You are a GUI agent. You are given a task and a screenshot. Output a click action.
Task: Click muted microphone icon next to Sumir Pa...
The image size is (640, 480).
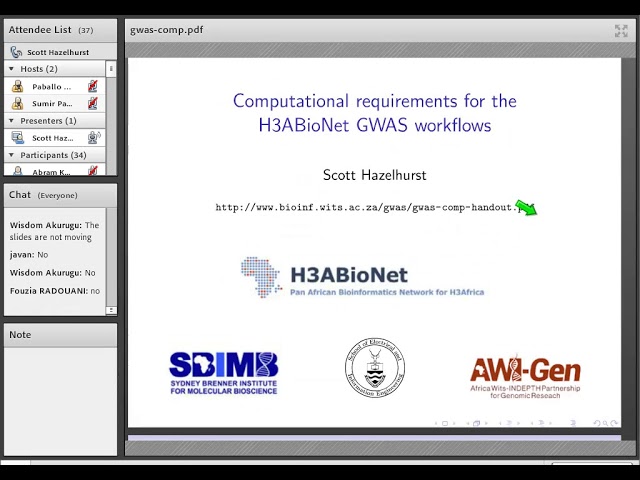(93, 103)
